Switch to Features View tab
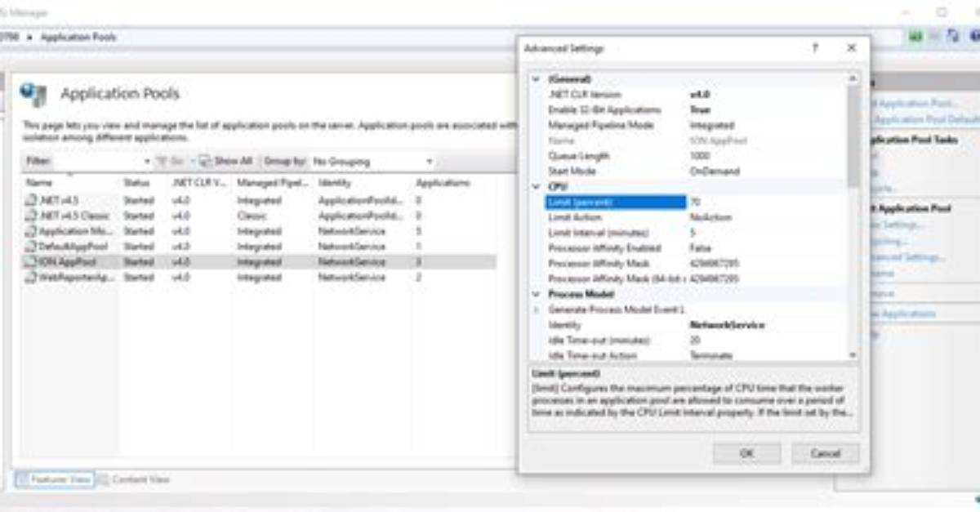980x512 pixels. pyautogui.click(x=55, y=479)
